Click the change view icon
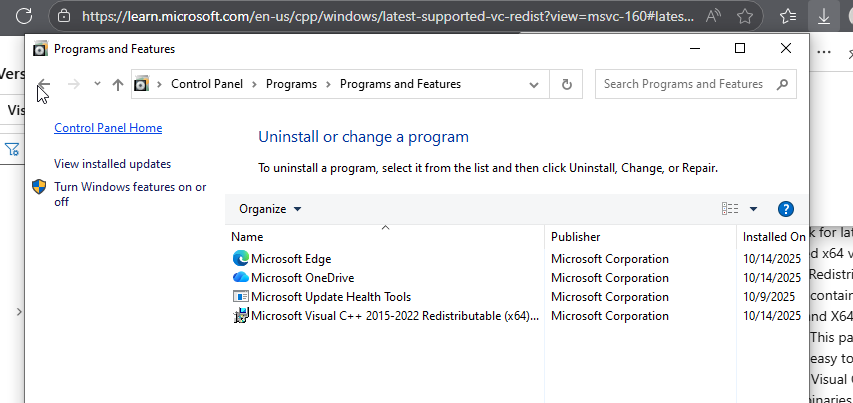The height and width of the screenshot is (403, 853). [730, 209]
